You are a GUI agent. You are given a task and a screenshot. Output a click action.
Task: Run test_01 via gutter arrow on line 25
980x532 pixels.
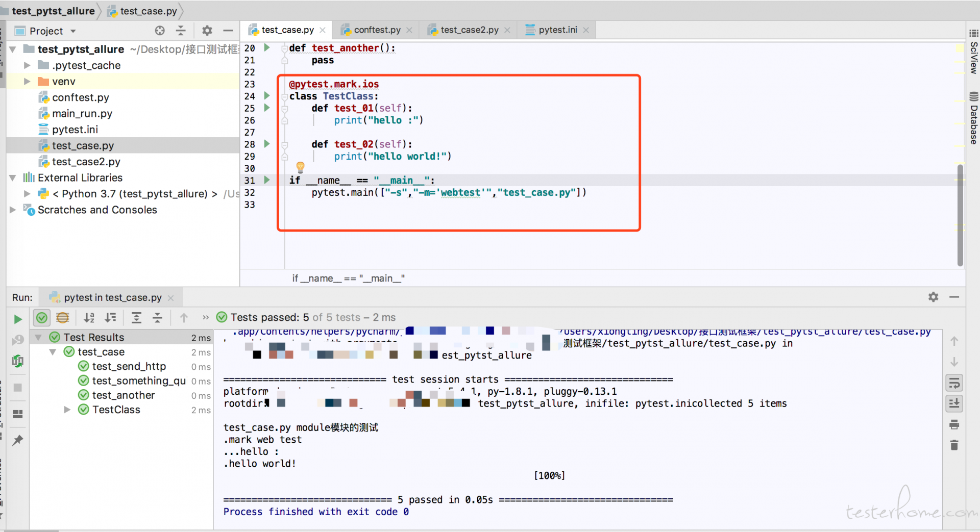[x=266, y=108]
